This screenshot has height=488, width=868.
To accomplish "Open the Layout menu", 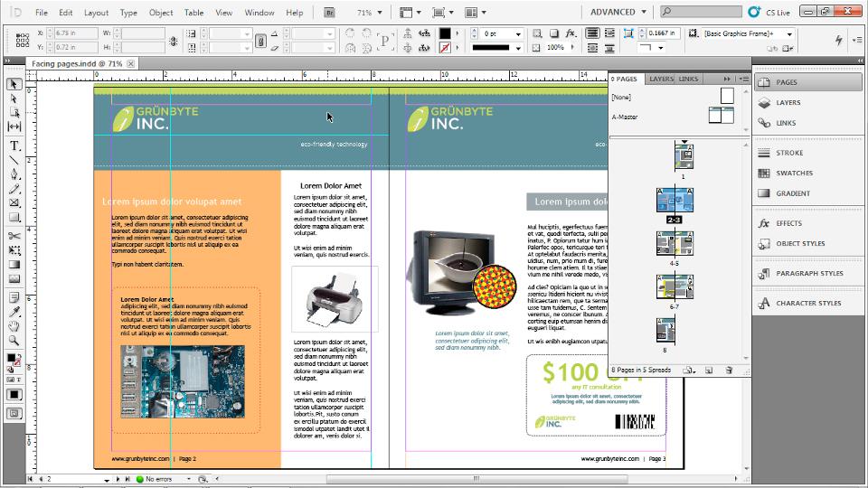I will pos(97,12).
